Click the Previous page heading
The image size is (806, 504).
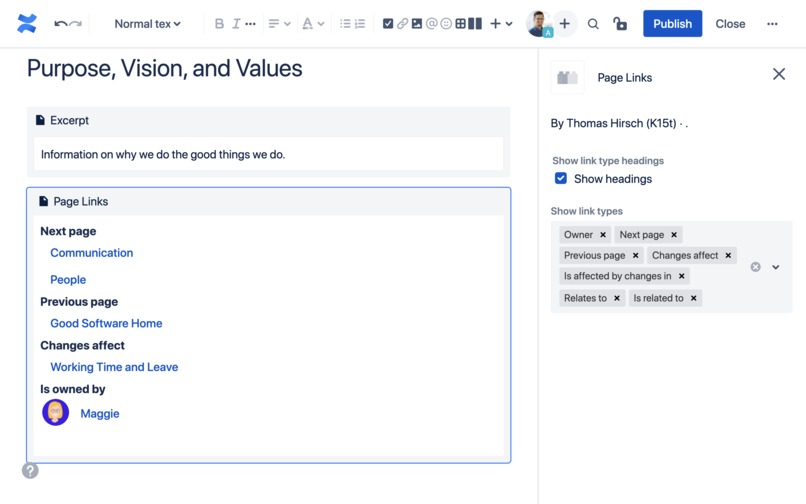click(79, 302)
